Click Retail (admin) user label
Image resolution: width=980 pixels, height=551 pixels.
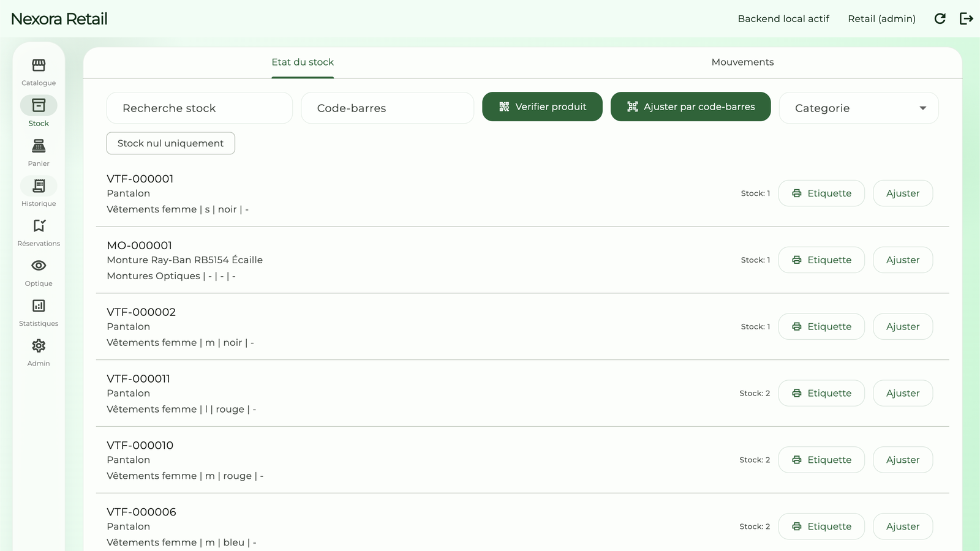click(x=882, y=18)
